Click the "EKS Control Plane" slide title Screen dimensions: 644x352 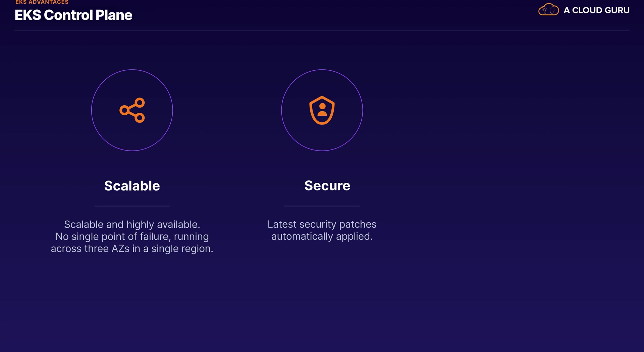[73, 15]
